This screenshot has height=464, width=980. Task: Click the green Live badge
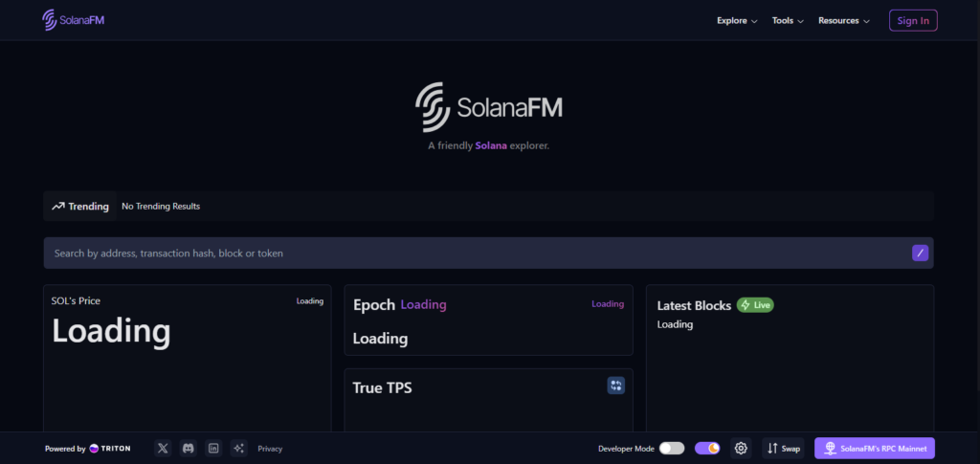755,305
